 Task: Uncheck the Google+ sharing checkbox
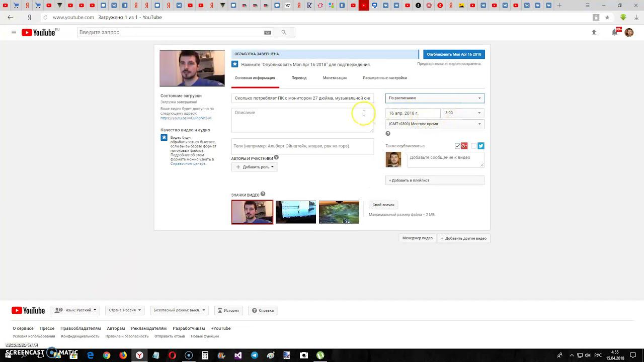pos(457,146)
